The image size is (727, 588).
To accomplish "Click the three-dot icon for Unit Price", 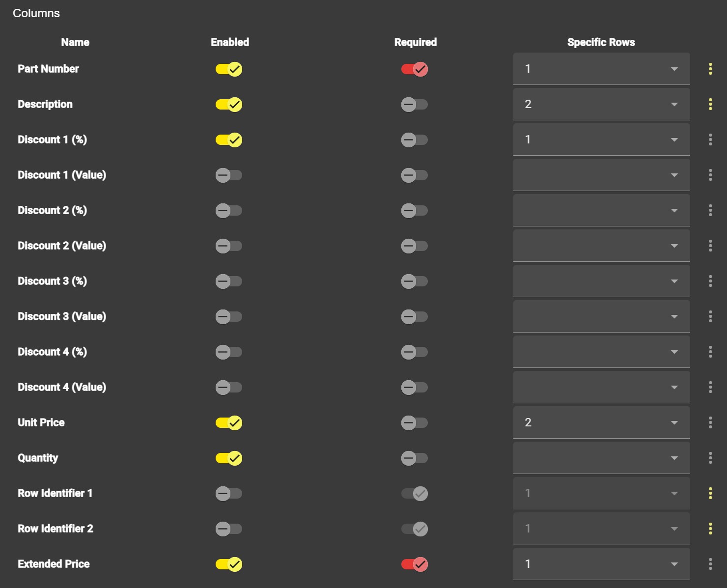I will [711, 422].
